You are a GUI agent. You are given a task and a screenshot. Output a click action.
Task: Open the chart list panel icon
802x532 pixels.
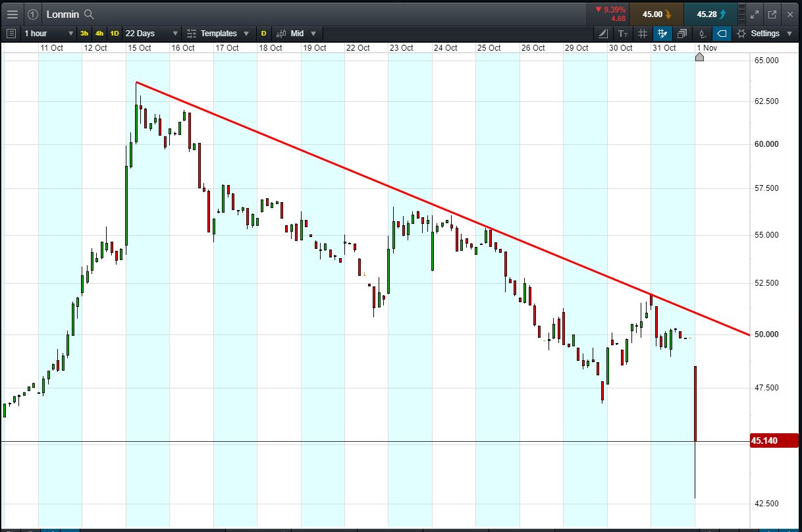[x=11, y=34]
